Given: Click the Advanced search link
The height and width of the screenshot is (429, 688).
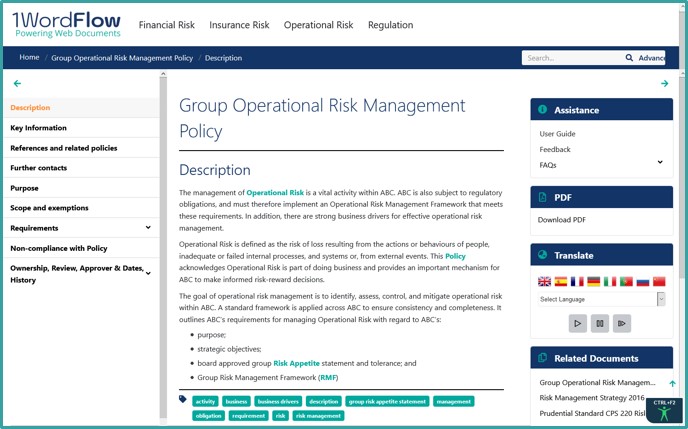Looking at the screenshot, I should (652, 58).
